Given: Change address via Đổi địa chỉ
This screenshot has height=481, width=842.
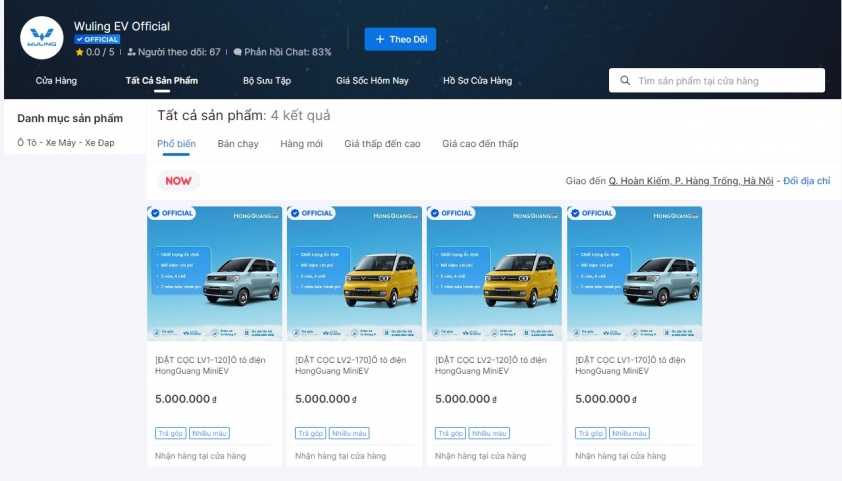Looking at the screenshot, I should pyautogui.click(x=807, y=181).
